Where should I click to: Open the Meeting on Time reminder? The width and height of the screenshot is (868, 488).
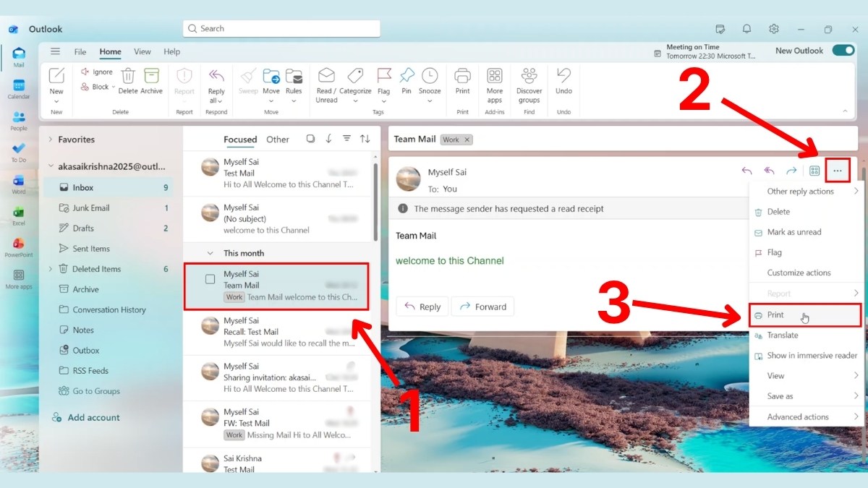click(705, 51)
